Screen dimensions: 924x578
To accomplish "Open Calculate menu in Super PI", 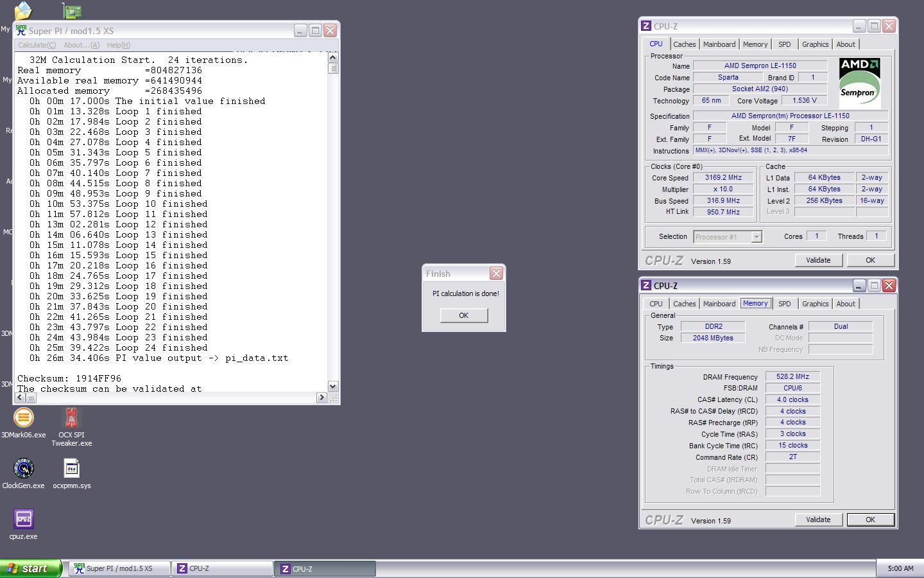I will [37, 45].
